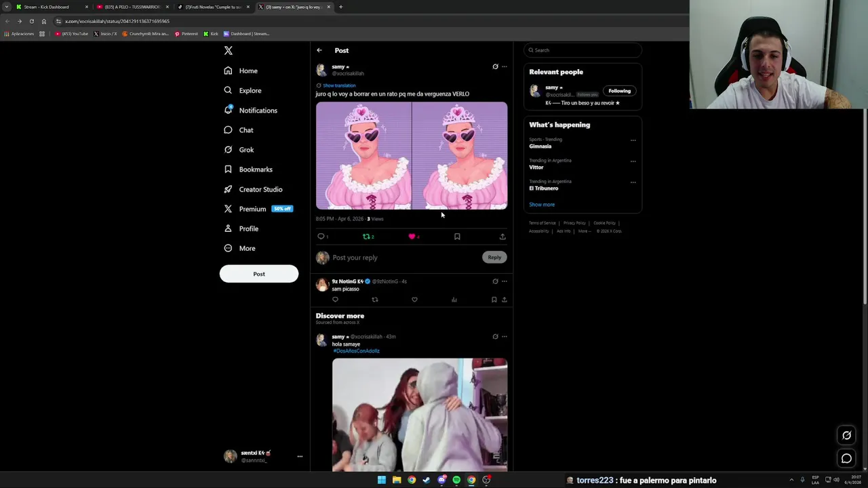868x488 pixels.
Task: Open more options dots on 9z NotinG's reply
Action: [504, 281]
